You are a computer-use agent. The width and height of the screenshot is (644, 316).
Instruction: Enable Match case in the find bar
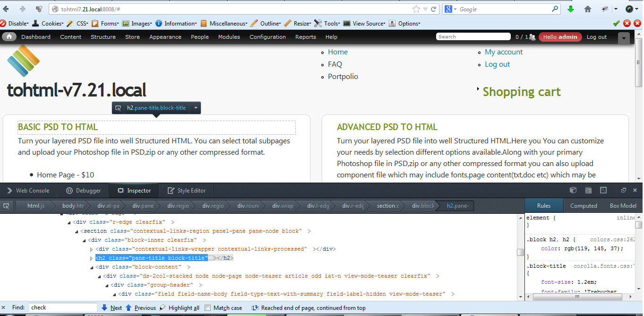[x=207, y=307]
